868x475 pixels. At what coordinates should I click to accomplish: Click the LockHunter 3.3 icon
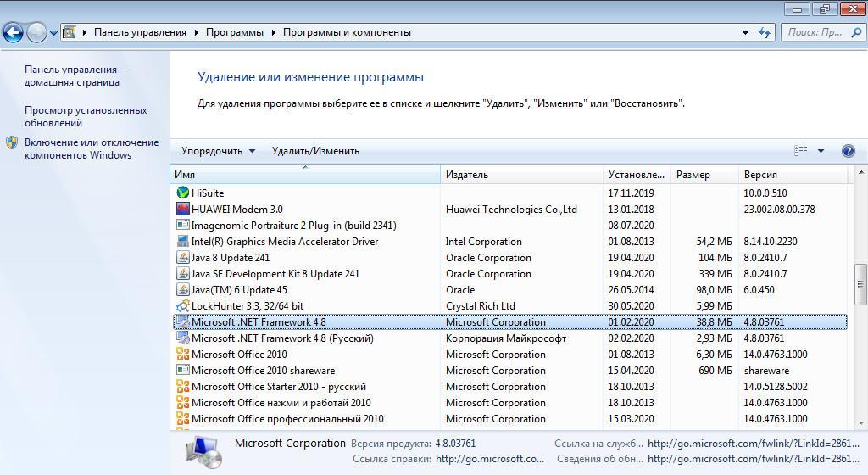[x=183, y=305]
